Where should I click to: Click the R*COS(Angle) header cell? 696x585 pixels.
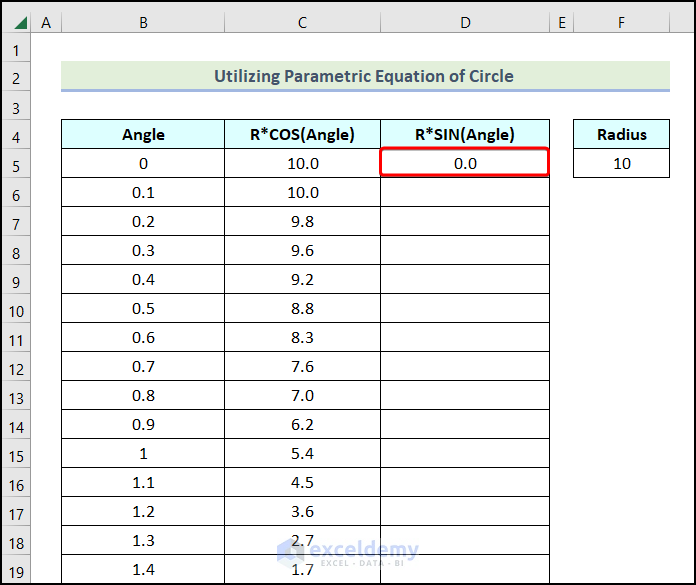(302, 135)
